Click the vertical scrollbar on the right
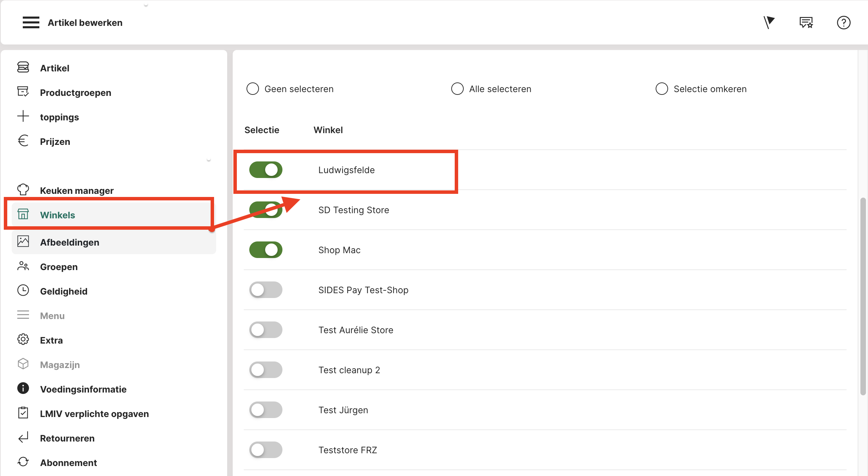 [x=863, y=297]
